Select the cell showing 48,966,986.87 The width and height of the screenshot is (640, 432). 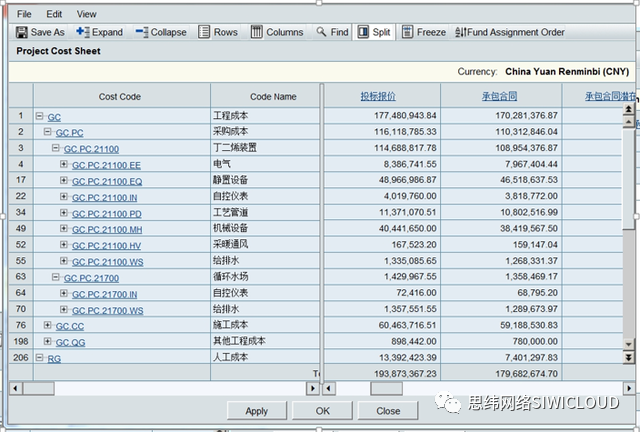pos(382,180)
